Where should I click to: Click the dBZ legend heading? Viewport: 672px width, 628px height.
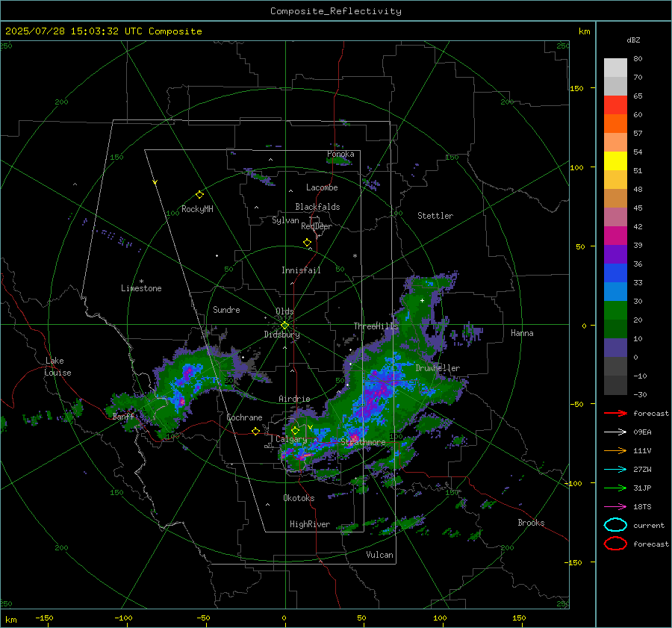[x=633, y=40]
